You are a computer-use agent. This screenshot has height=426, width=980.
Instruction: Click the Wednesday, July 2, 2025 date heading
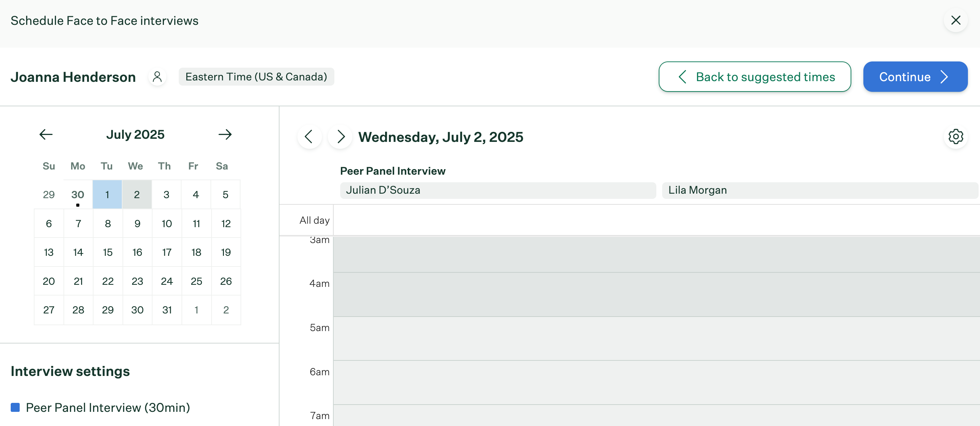click(441, 137)
